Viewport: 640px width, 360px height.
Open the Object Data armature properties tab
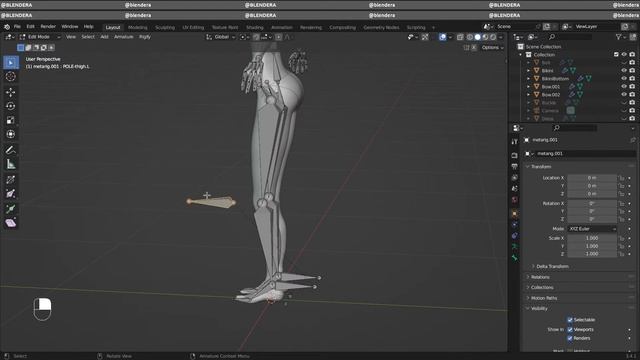coord(514,247)
